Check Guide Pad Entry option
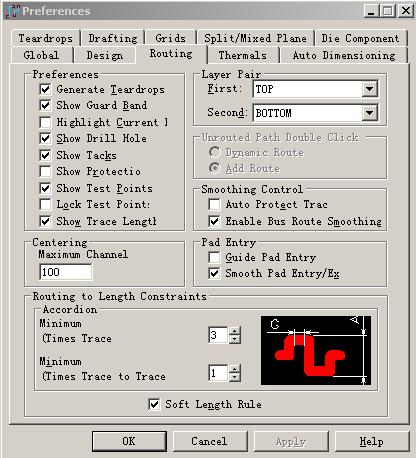This screenshot has width=416, height=458. 214,257
